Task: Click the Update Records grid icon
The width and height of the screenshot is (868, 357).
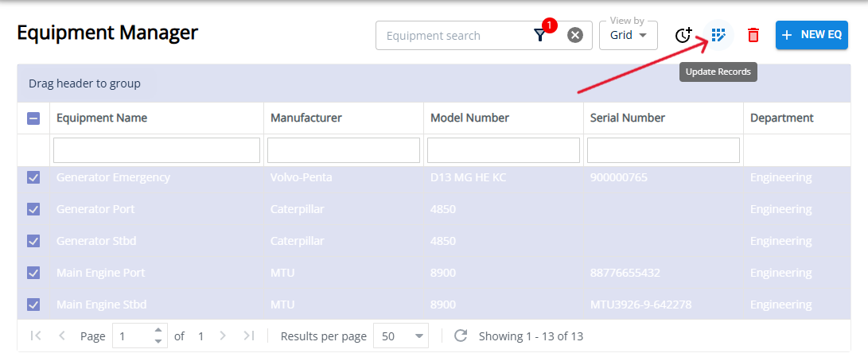Action: pyautogui.click(x=719, y=35)
